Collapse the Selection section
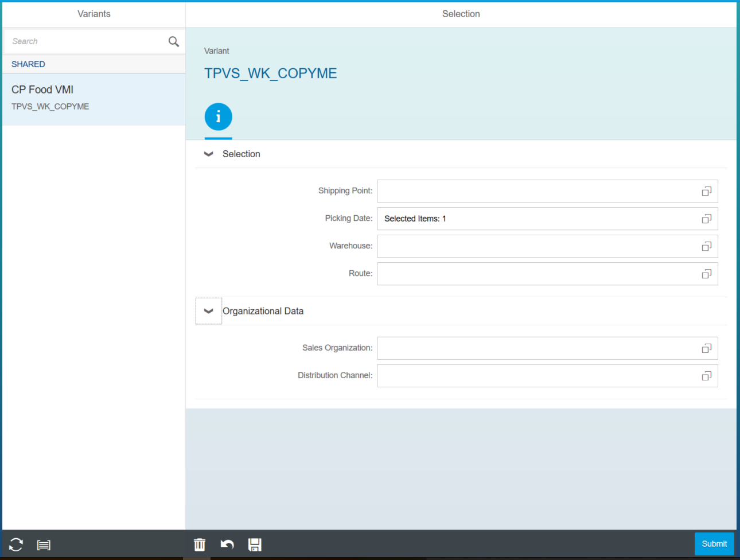Viewport: 740px width, 560px height. pos(209,154)
